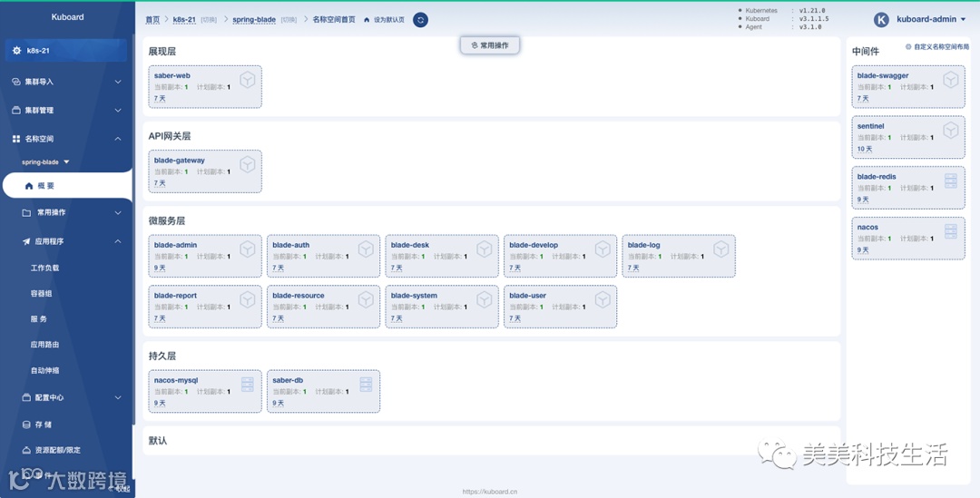Click the Kuboard logo title

(67, 17)
